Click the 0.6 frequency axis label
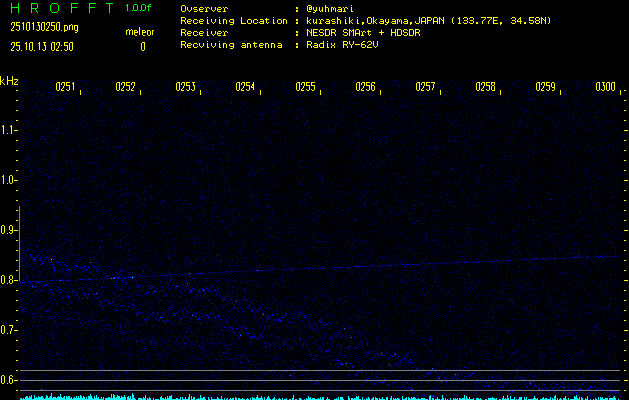The image size is (629, 400). click(9, 380)
